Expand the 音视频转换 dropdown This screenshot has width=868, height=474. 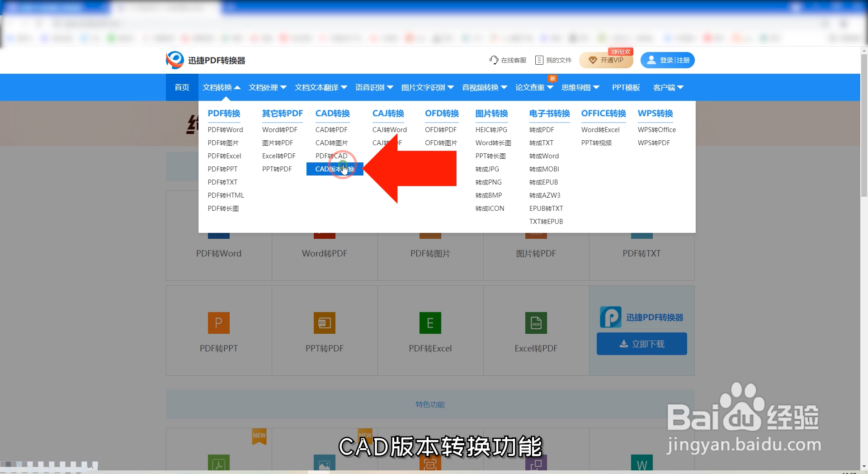(485, 87)
